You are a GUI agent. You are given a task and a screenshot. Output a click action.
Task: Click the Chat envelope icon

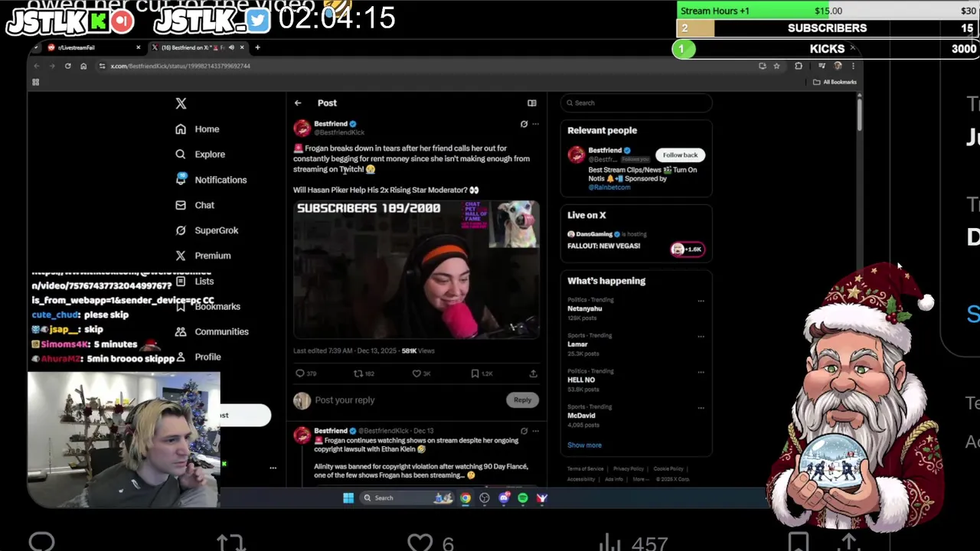click(181, 205)
